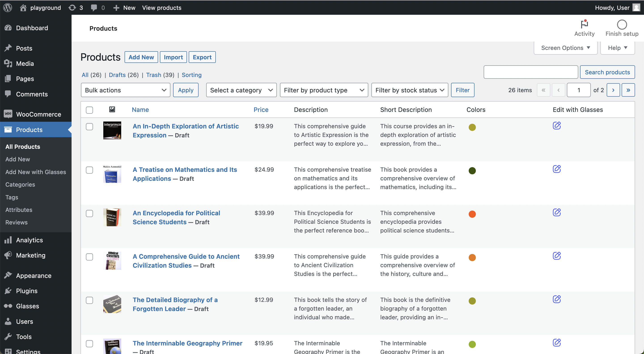Click the dark green swatch for Mathematics treatise
The image size is (644, 354).
point(472,171)
